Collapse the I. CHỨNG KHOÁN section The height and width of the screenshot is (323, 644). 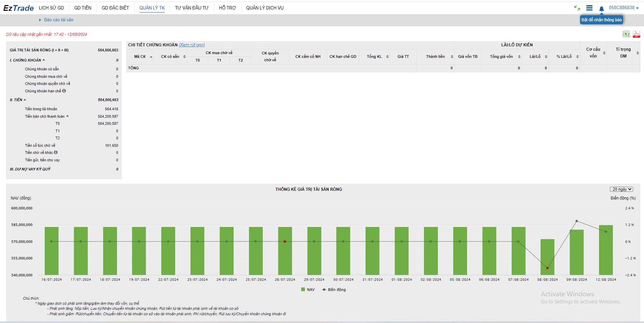(44, 60)
